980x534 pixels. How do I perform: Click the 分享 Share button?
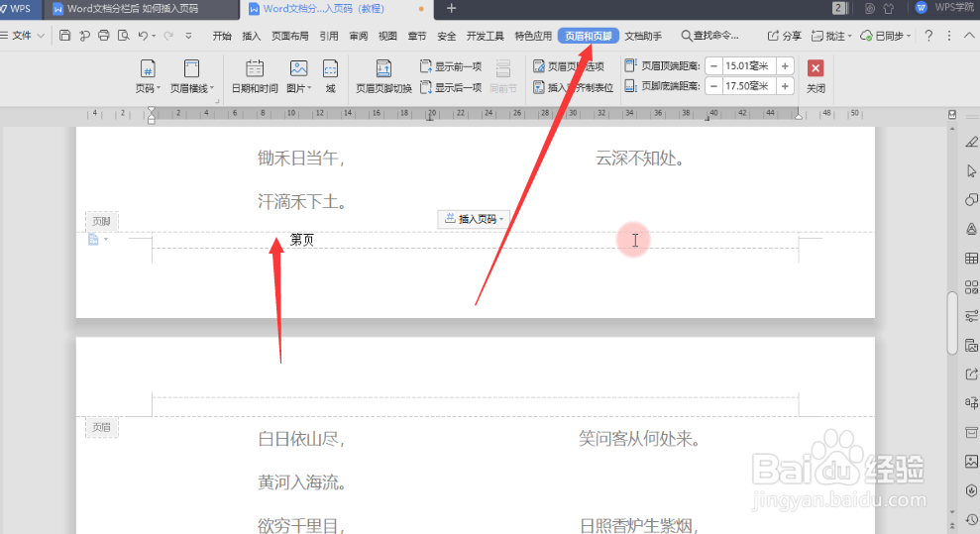(785, 36)
